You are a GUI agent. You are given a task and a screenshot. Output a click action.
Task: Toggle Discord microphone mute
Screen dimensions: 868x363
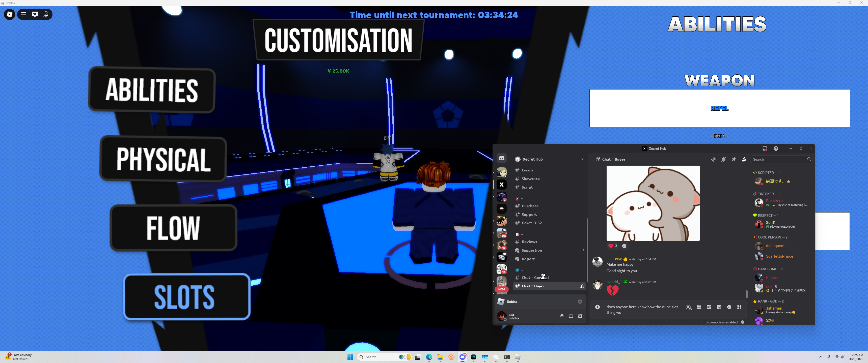click(562, 316)
